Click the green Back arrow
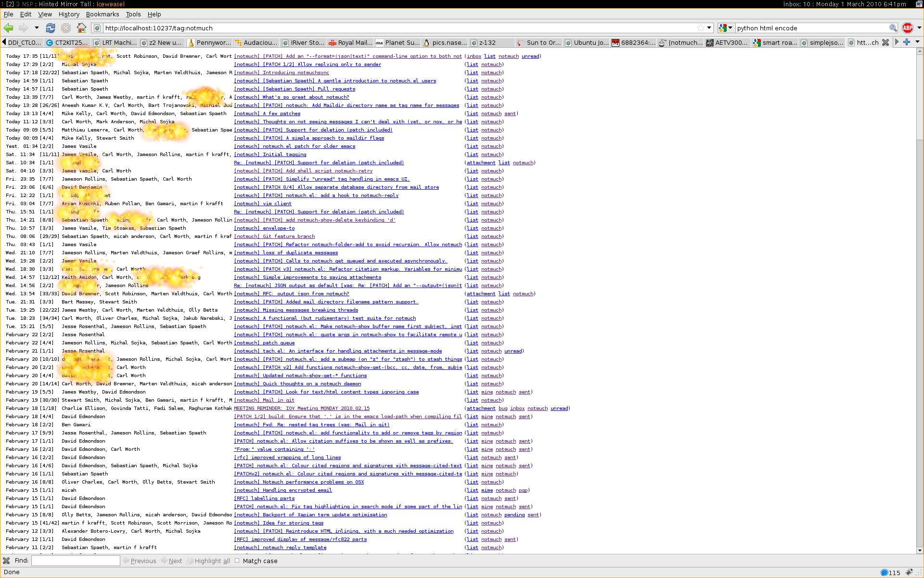 [x=8, y=28]
